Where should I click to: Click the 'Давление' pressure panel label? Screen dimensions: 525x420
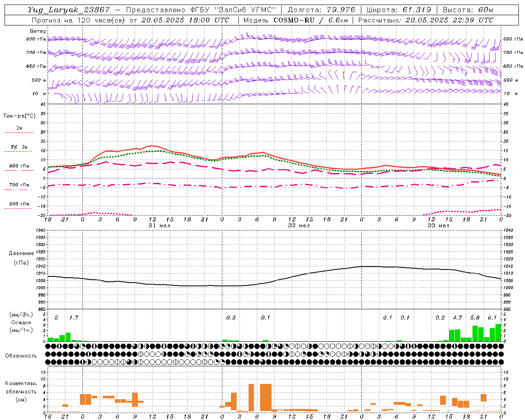[x=21, y=253]
